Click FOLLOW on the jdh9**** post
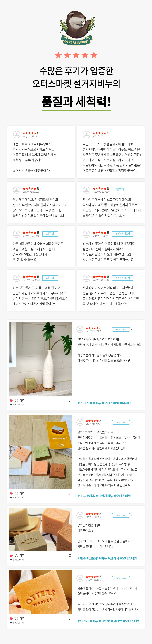 [121, 515]
